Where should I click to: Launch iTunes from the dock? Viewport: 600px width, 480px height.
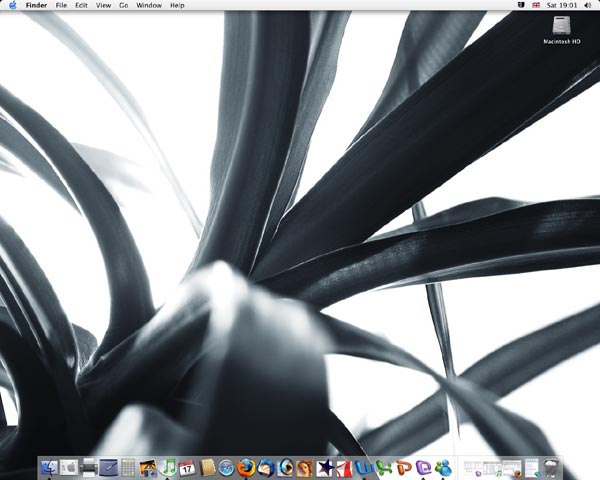[167, 467]
